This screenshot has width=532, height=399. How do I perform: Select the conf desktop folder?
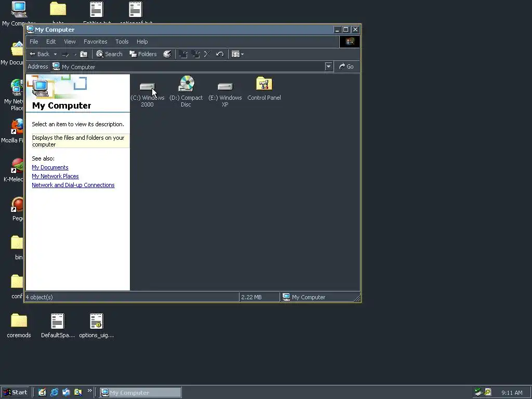coord(17,287)
